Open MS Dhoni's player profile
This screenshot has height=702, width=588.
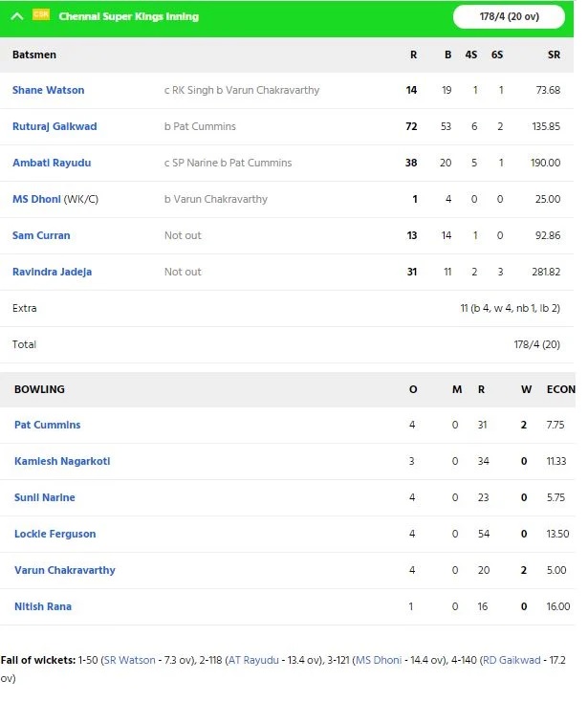point(36,199)
